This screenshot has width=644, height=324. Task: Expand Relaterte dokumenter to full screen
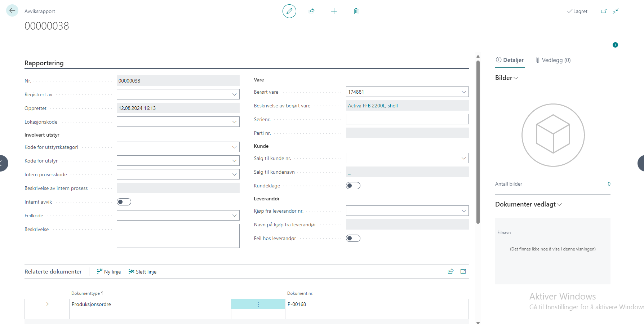click(463, 271)
